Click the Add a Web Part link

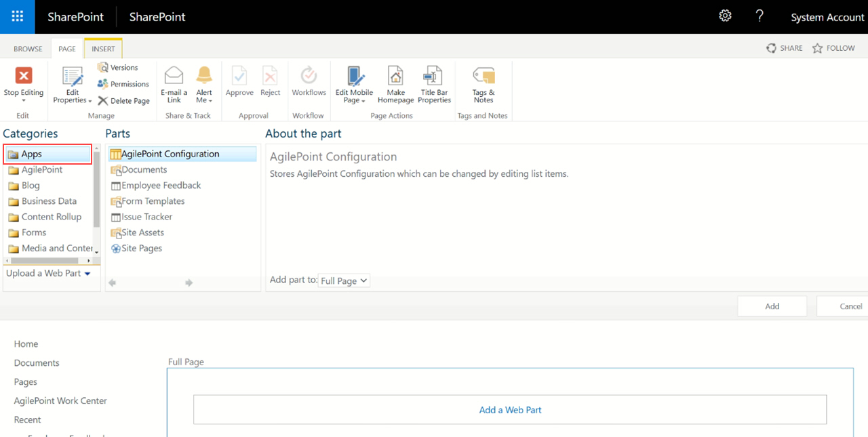(x=510, y=410)
